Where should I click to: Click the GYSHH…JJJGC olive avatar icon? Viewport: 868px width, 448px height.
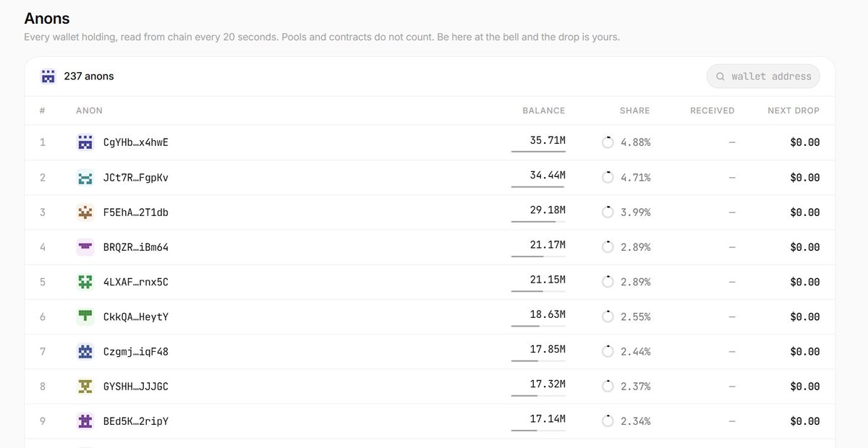point(85,387)
